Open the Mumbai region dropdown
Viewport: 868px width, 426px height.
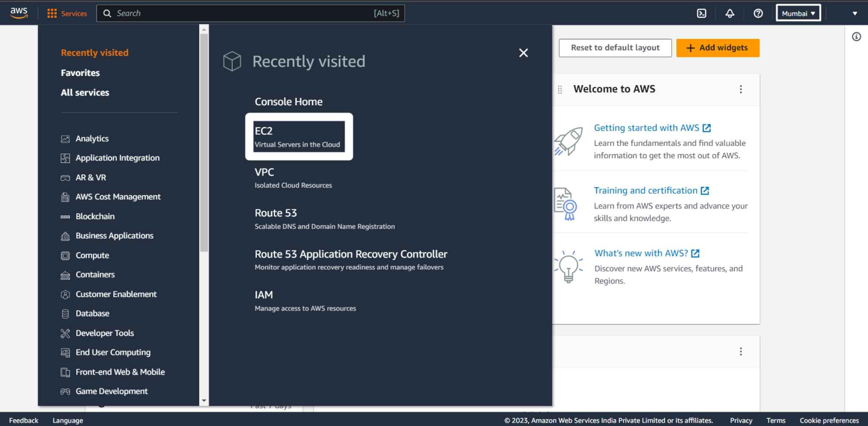pyautogui.click(x=798, y=13)
